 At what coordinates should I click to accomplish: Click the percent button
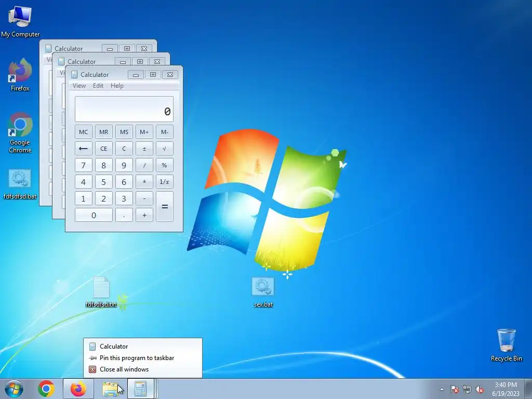pyautogui.click(x=165, y=165)
